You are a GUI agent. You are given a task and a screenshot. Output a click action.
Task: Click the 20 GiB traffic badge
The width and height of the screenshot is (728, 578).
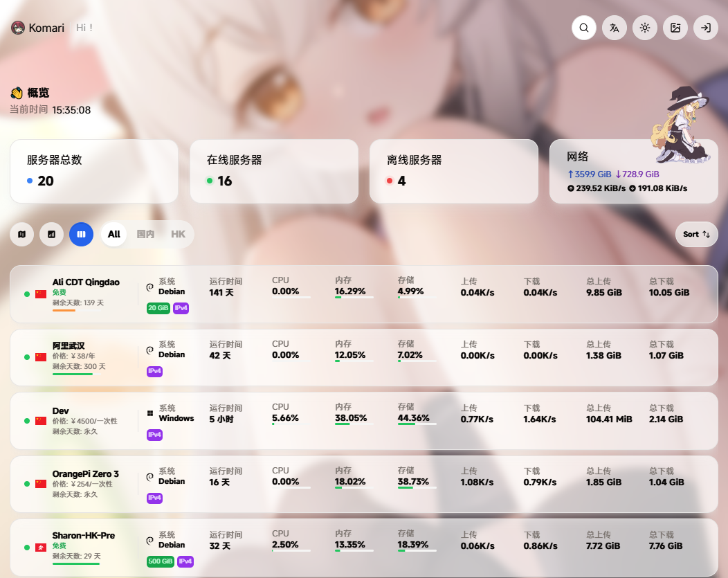[x=158, y=308]
